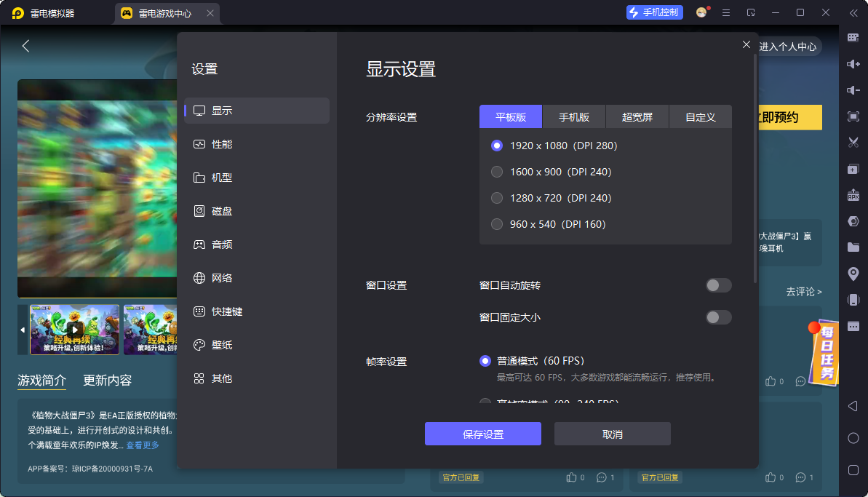Go back using the page back arrow

(x=25, y=46)
